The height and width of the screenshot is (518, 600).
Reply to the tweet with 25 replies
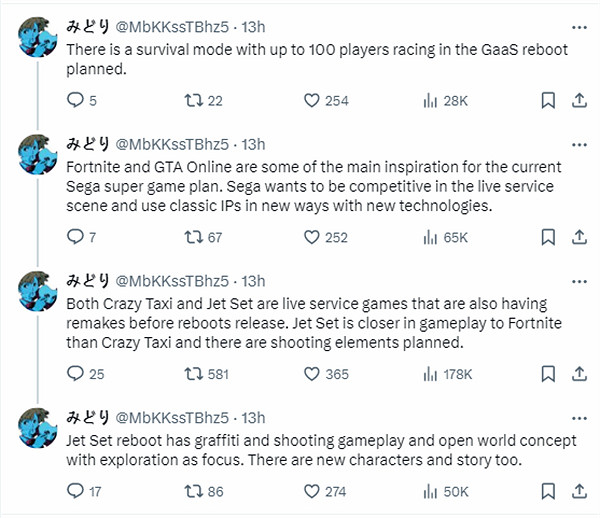[x=75, y=374]
